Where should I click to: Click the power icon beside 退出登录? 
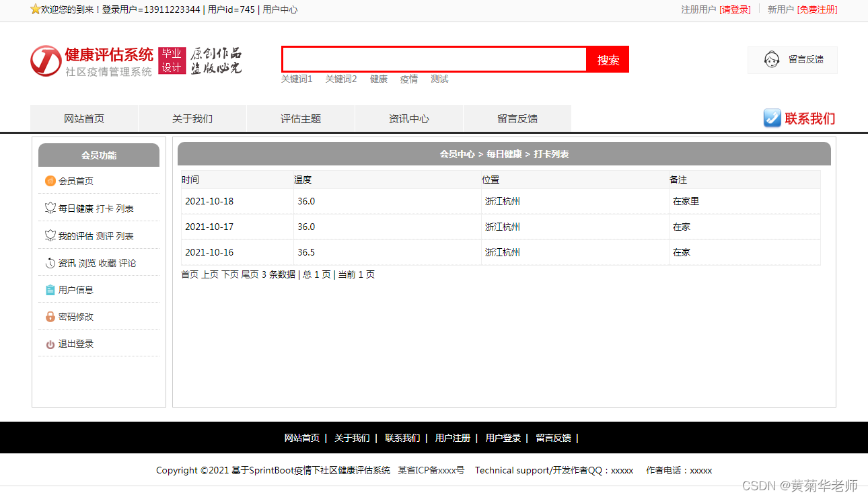pyautogui.click(x=50, y=344)
